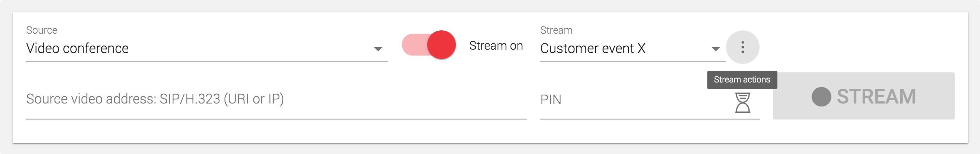980x154 pixels.
Task: Click the grey record circle beside STREAM
Action: 821,97
